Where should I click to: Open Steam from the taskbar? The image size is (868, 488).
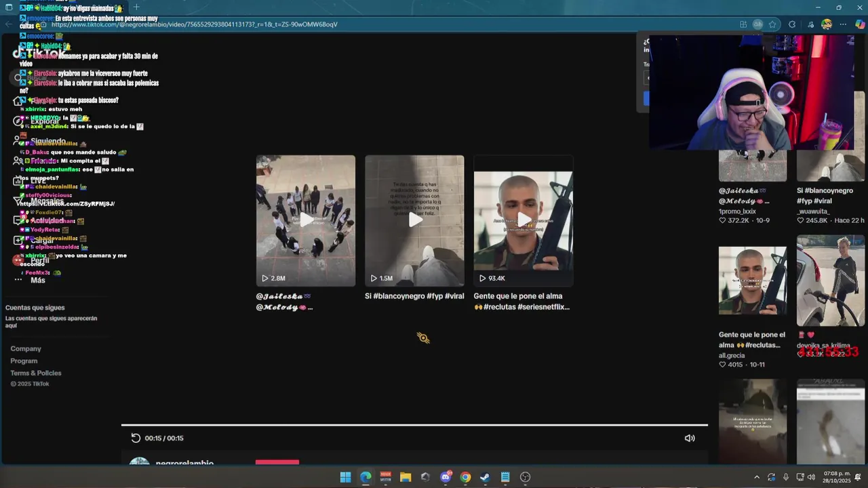click(x=485, y=477)
